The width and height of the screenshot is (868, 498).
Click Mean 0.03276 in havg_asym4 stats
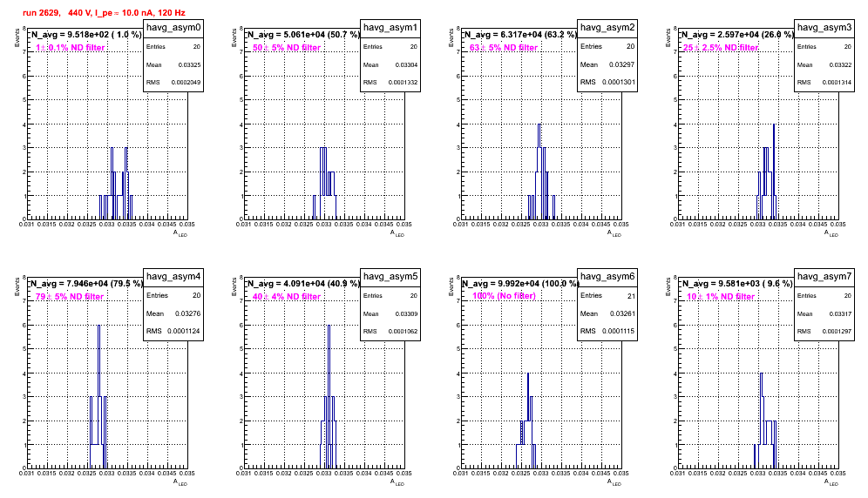coord(173,313)
